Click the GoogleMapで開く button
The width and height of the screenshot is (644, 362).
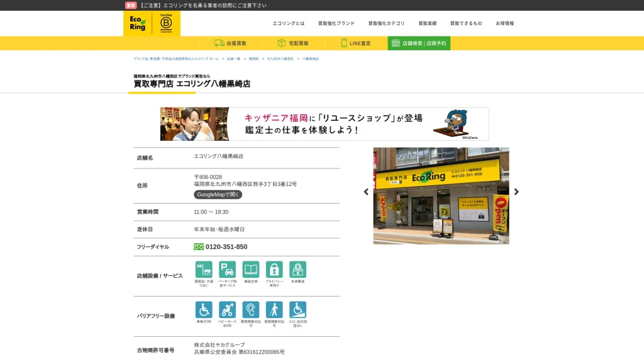[x=218, y=195]
